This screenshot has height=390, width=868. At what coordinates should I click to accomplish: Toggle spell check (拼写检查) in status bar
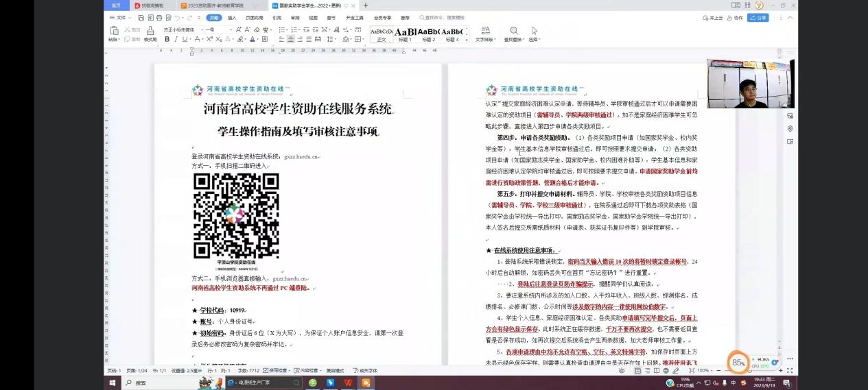click(x=277, y=371)
